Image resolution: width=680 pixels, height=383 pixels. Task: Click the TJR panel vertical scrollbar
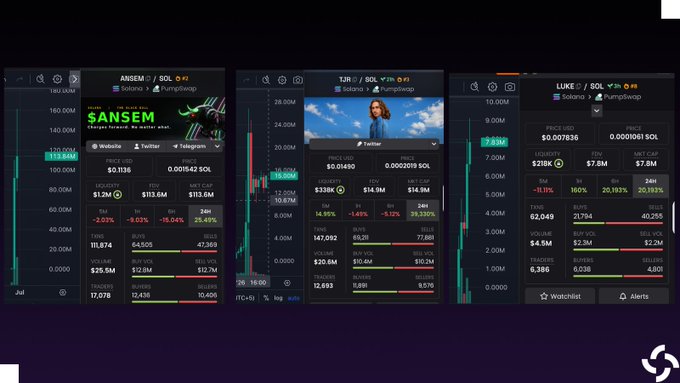443,199
